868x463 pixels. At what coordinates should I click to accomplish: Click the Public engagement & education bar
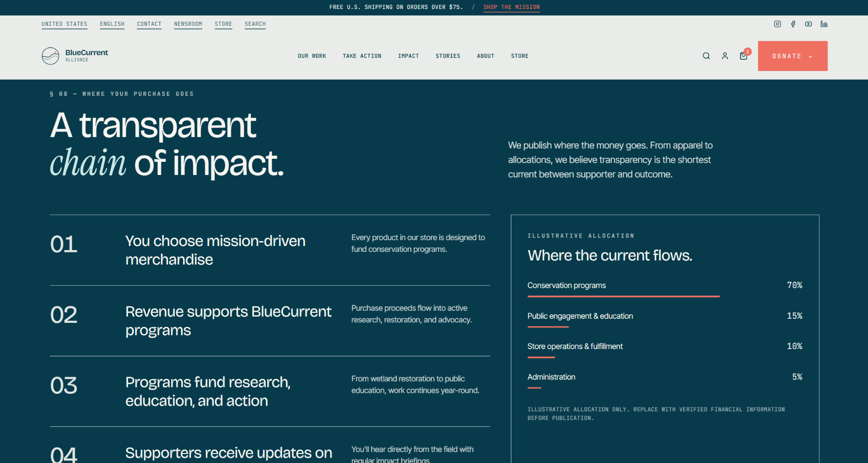tap(548, 327)
